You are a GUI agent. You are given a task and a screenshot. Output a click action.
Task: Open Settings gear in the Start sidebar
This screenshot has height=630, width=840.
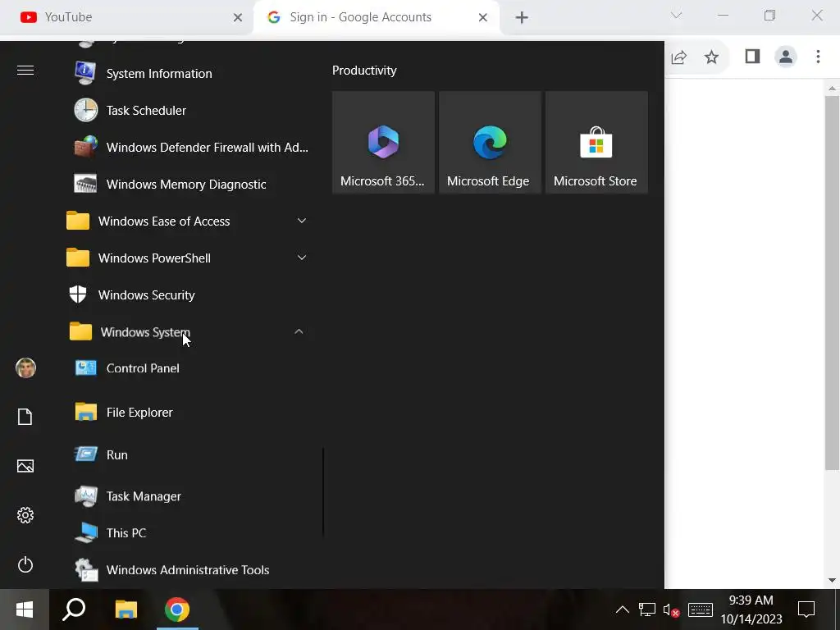point(25,515)
